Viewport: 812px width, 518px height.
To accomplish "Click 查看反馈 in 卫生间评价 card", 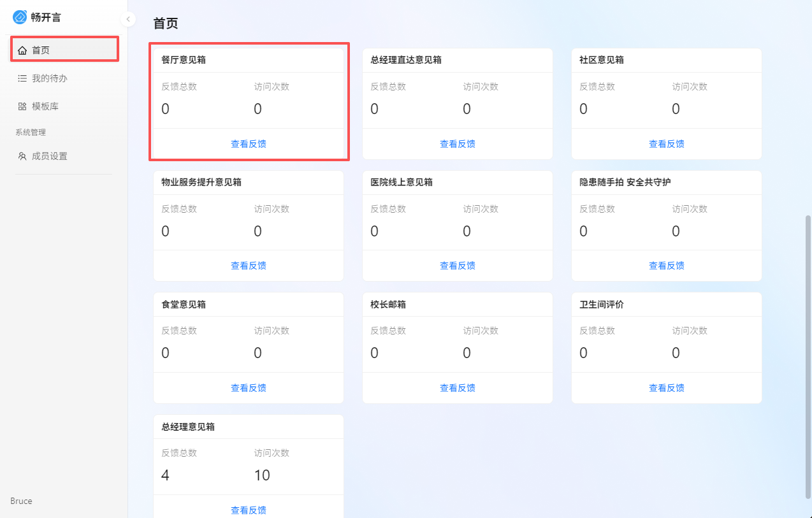I will 667,388.
